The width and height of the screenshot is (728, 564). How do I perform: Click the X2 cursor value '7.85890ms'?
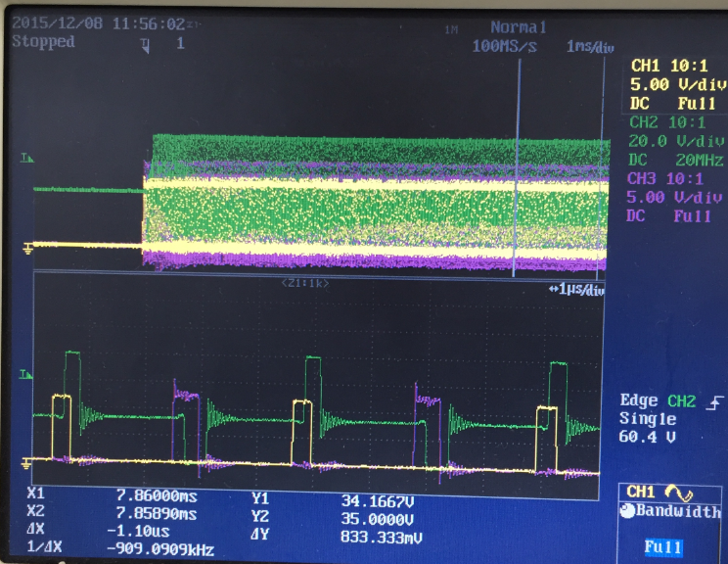coord(157,514)
